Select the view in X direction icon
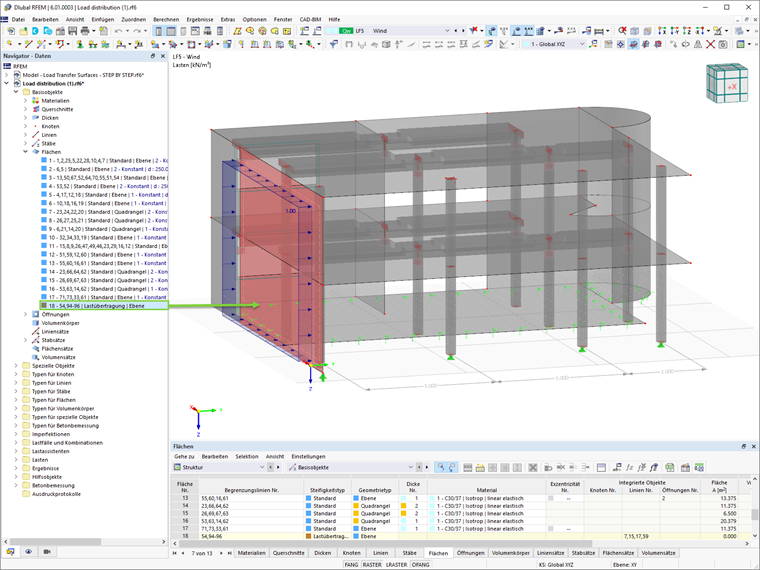This screenshot has height=570, width=760. click(662, 31)
